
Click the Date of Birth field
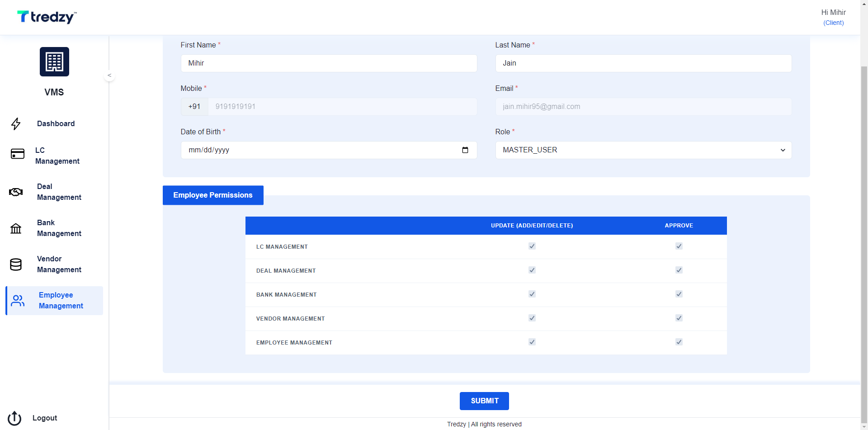(x=329, y=150)
